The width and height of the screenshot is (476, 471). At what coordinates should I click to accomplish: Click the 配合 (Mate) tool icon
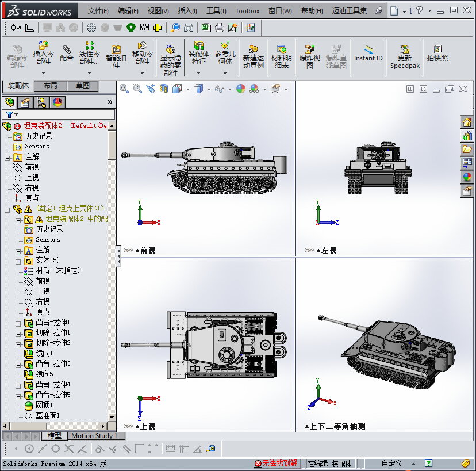click(x=67, y=53)
